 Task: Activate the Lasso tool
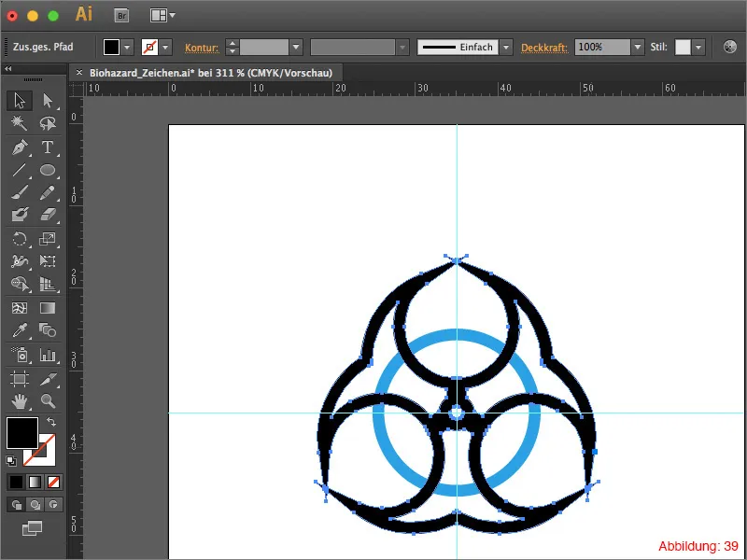point(48,124)
